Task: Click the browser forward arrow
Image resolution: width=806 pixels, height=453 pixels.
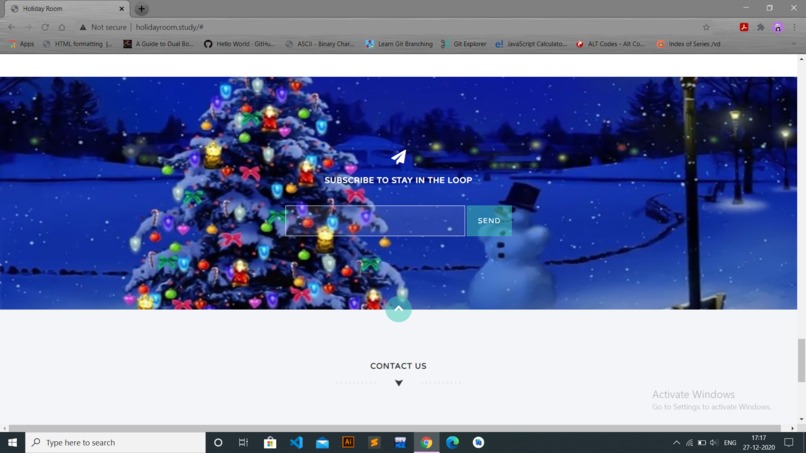Action: [x=28, y=27]
